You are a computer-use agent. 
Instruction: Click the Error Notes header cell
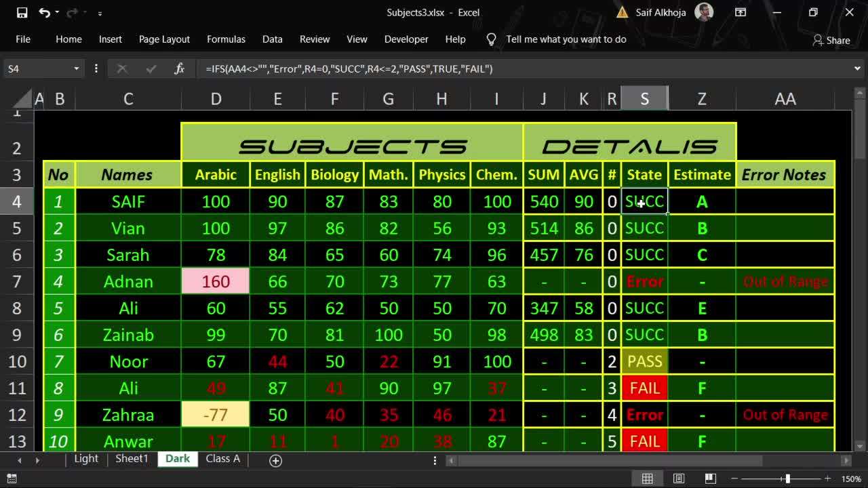coord(785,175)
